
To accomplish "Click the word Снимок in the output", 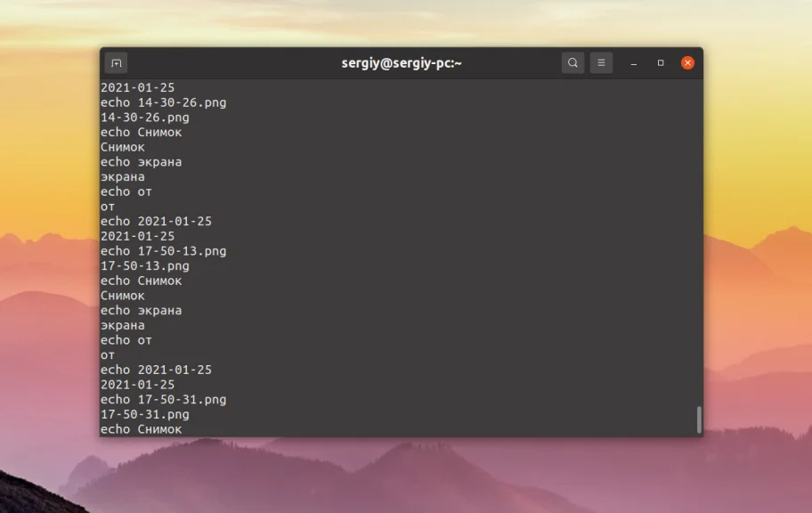I will pos(123,146).
